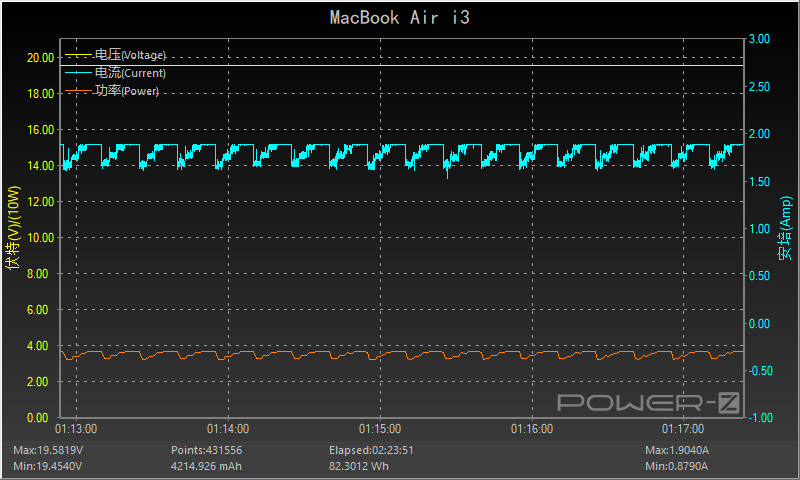The height and width of the screenshot is (480, 800).
Task: Click the yellow voltage legend line sample
Action: tap(78, 55)
